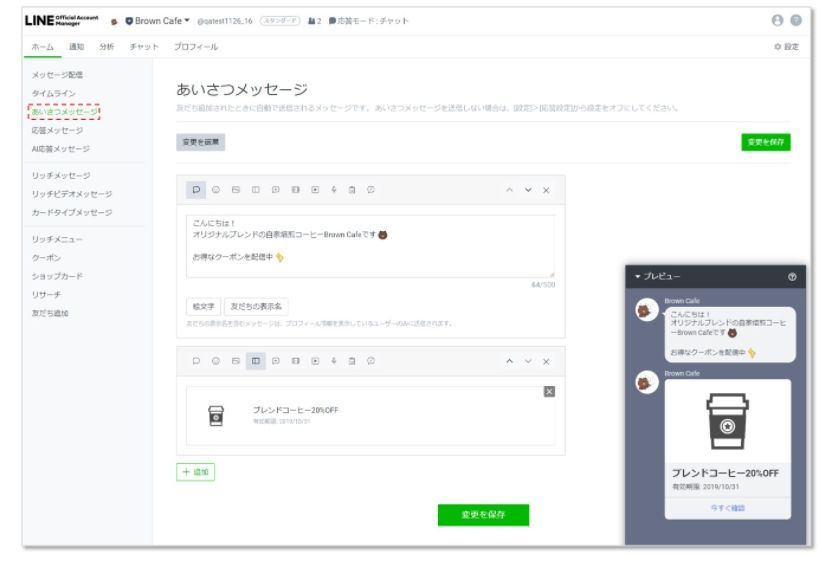The width and height of the screenshot is (823, 562).
Task: Open あいさつメッセージ in the sidebar
Action: 64,112
